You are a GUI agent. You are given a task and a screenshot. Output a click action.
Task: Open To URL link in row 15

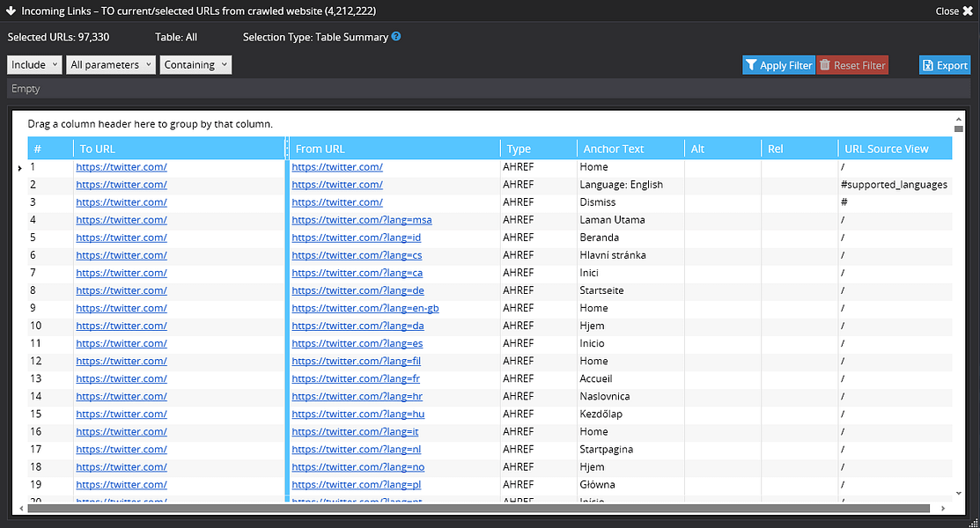coord(122,414)
